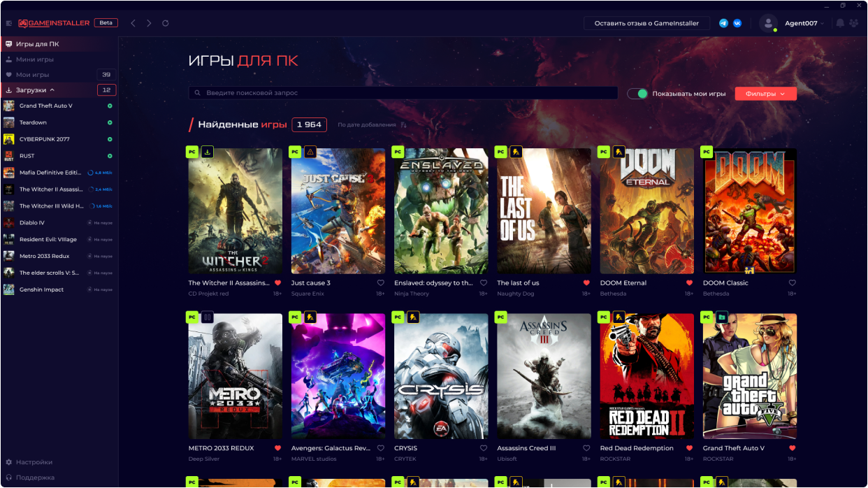Click the 1 964 found games counter
Viewport: 868px width, 488px height.
tap(309, 124)
